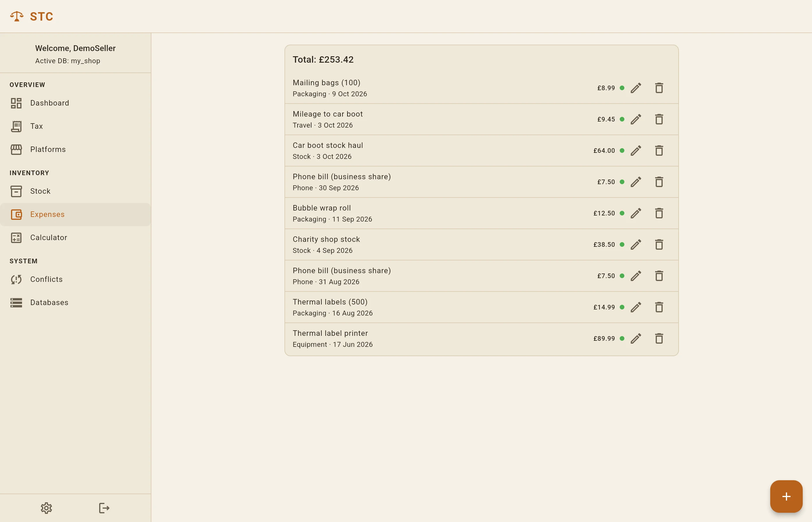Viewport: 812px width, 522px height.
Task: Click Equipment · 17 Jun 2026 subtitle
Action: pos(332,345)
